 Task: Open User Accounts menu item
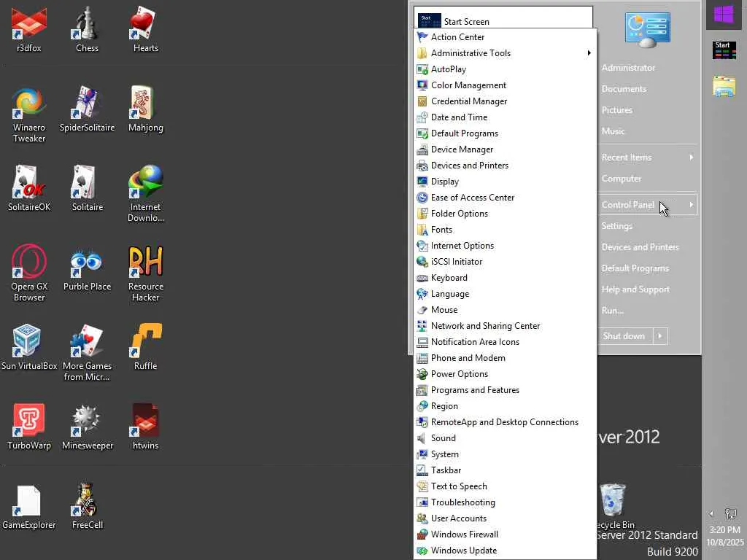(505, 518)
